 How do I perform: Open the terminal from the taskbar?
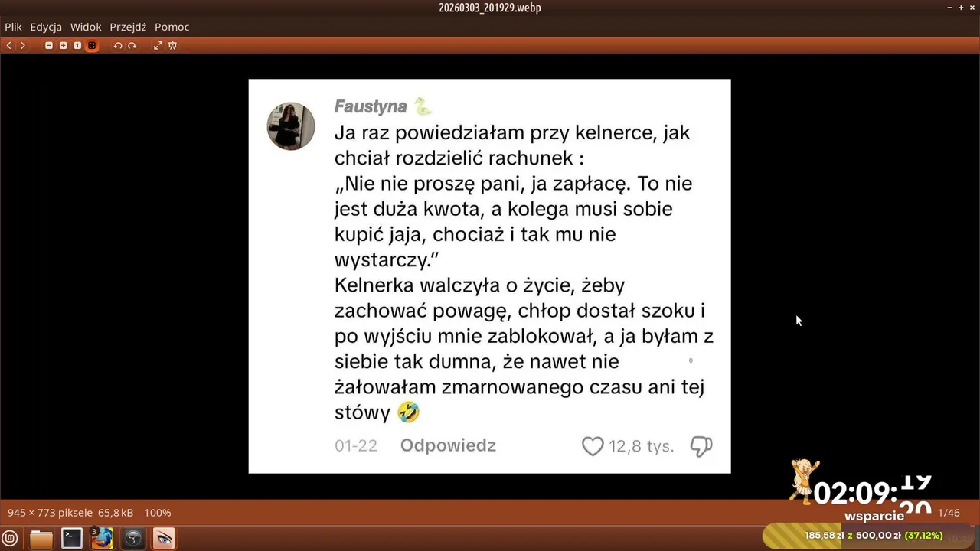click(72, 539)
